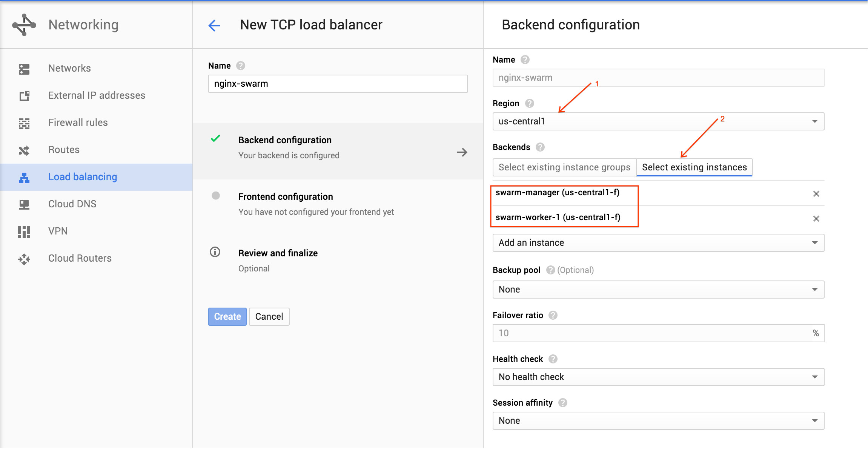The height and width of the screenshot is (449, 868).
Task: Click help icon beside Session affinity
Action: (563, 403)
